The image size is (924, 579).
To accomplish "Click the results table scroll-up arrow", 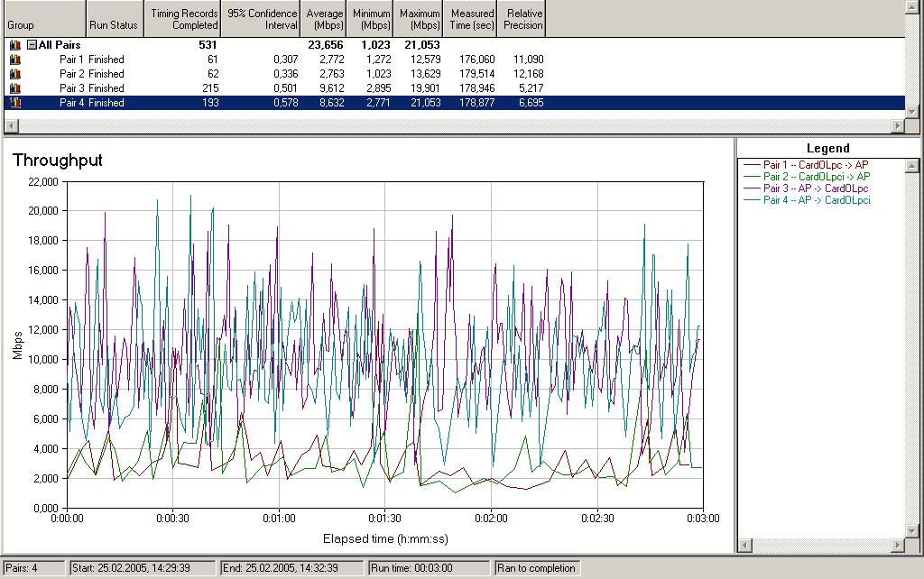I will pos(912,7).
